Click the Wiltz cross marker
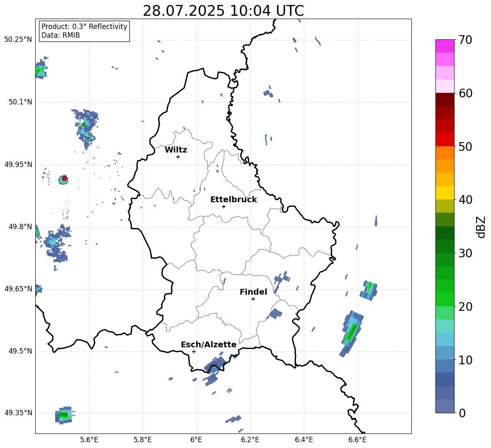The width and height of the screenshot is (491, 448). coord(178,157)
